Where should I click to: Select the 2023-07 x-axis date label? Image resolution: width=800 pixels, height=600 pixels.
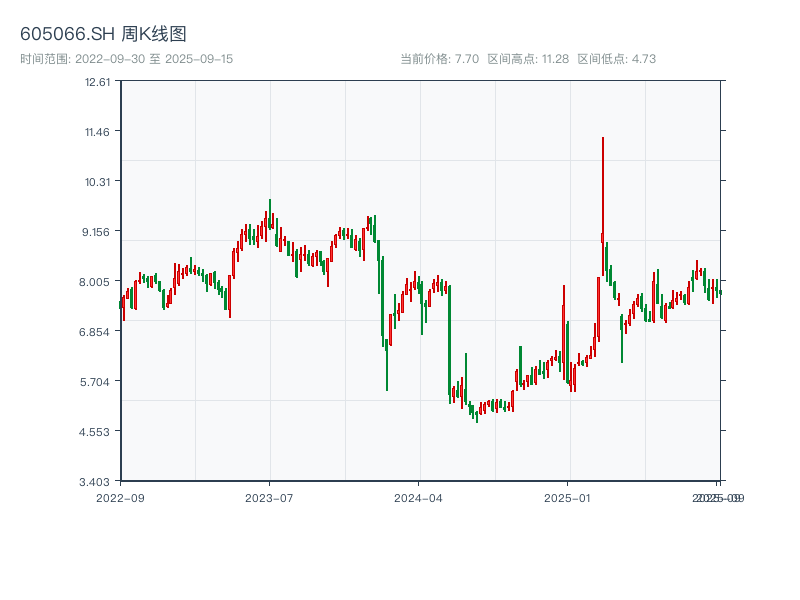[269, 497]
